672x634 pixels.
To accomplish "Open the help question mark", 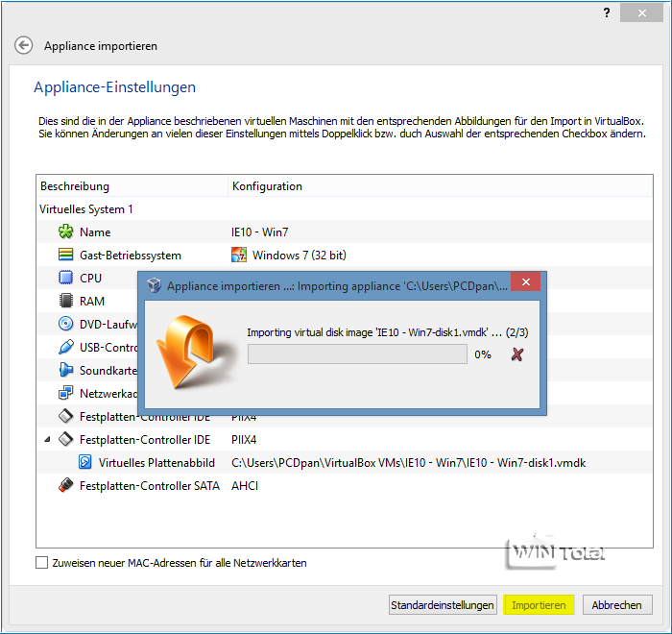I will pyautogui.click(x=607, y=12).
